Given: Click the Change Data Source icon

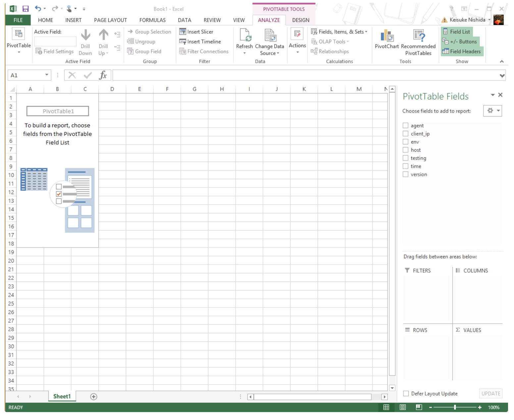Looking at the screenshot, I should point(269,35).
